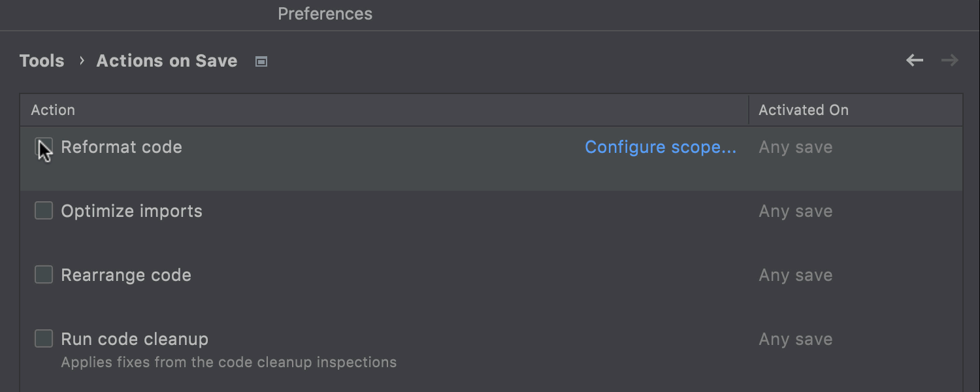Click the Tools breadcrumb

click(x=42, y=61)
